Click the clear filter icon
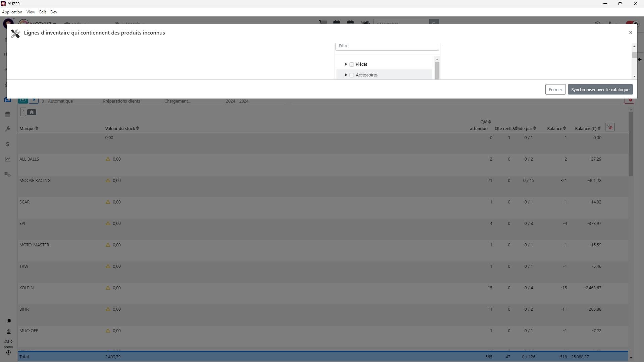644x362 pixels. click(x=609, y=127)
